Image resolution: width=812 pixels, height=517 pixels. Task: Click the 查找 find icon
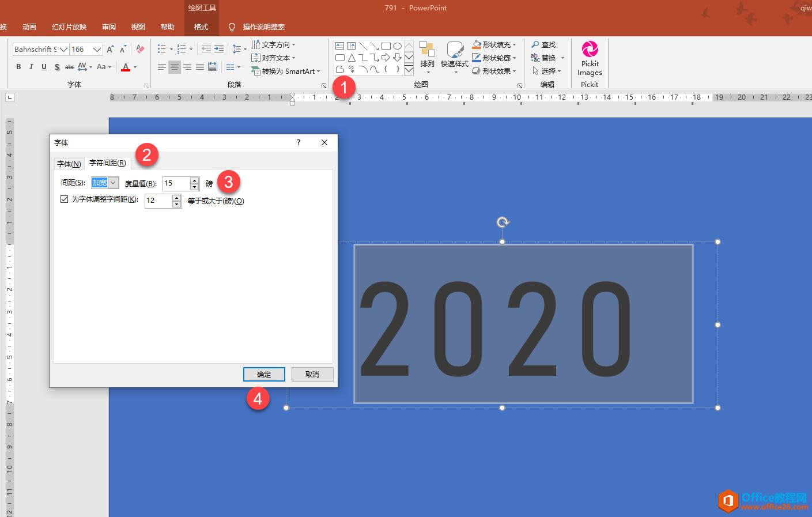coord(543,44)
